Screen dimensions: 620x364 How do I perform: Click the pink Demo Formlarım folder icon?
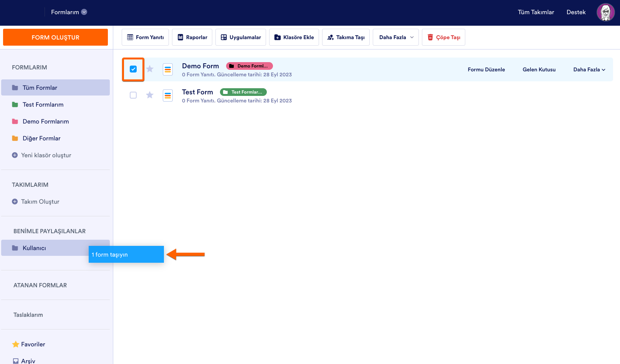click(x=15, y=122)
